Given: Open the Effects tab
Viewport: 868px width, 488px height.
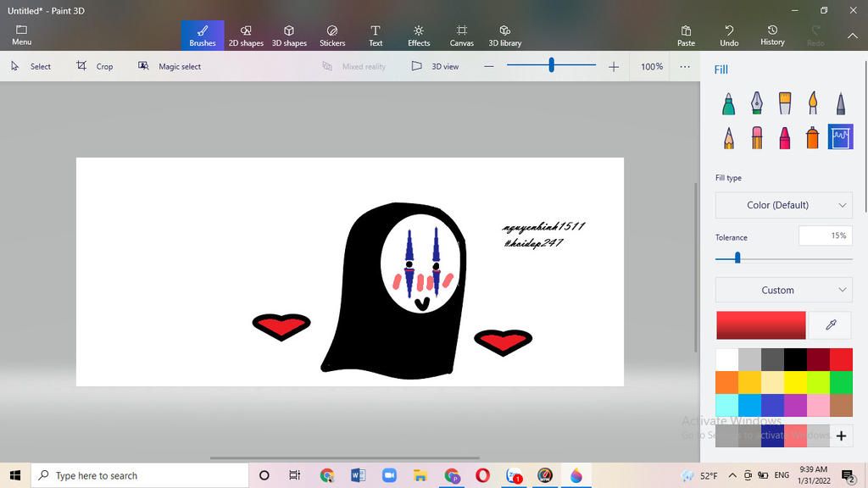Looking at the screenshot, I should click(x=419, y=36).
